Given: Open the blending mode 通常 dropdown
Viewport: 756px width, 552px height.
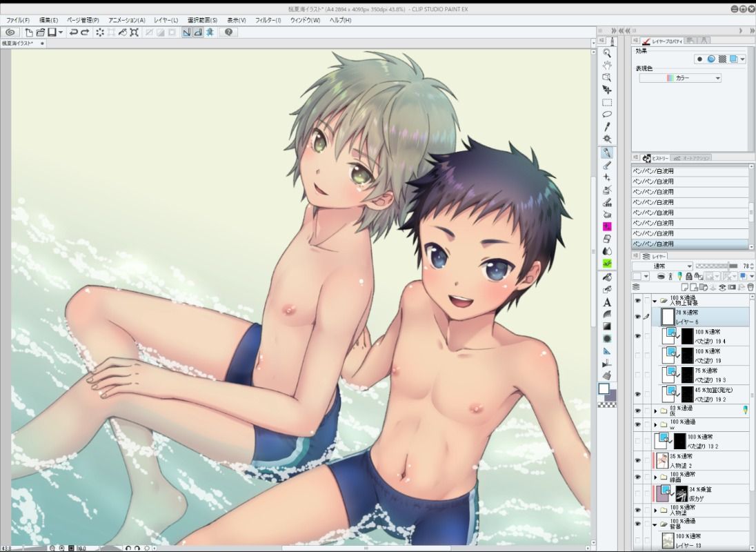Looking at the screenshot, I should pyautogui.click(x=662, y=266).
